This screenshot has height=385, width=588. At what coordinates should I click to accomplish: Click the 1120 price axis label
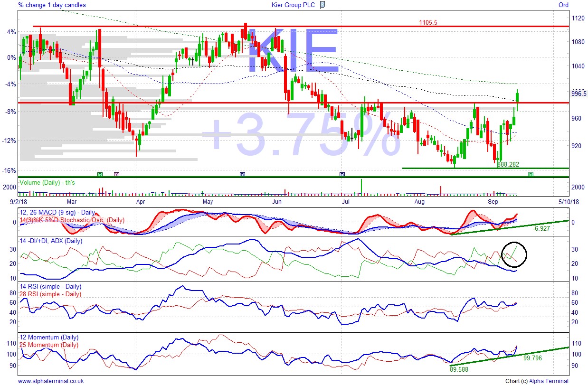pos(578,18)
